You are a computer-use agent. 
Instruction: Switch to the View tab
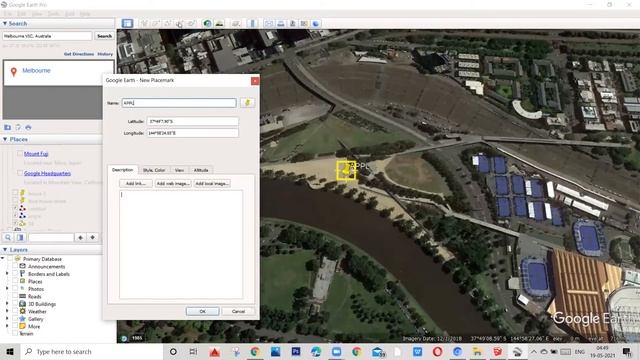(179, 170)
